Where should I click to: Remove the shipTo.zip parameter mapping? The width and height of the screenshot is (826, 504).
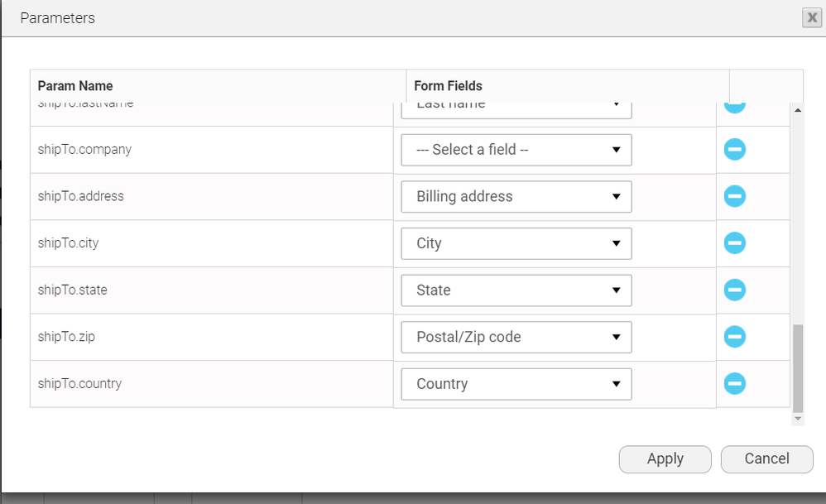click(735, 337)
